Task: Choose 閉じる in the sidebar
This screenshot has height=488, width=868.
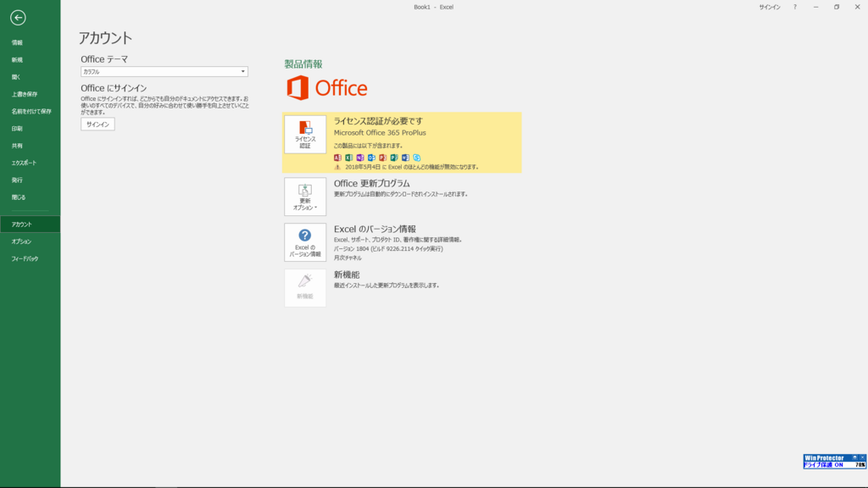Action: [30, 197]
